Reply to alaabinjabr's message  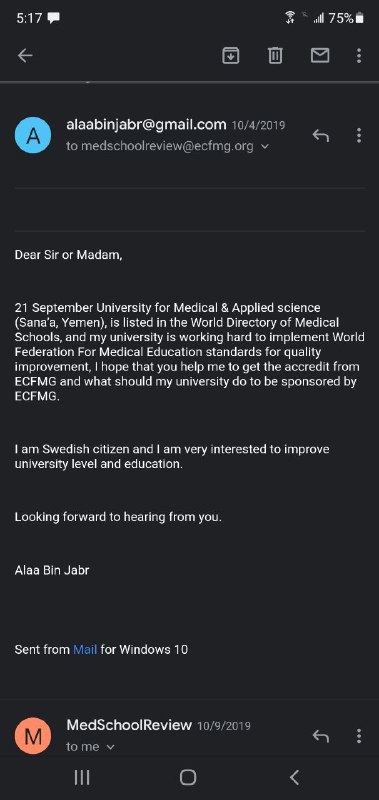pos(320,136)
